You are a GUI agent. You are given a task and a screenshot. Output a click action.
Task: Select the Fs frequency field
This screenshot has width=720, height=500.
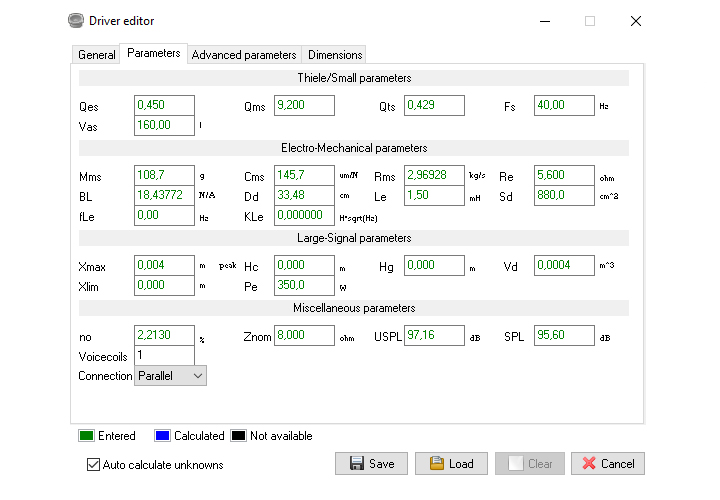pyautogui.click(x=563, y=106)
